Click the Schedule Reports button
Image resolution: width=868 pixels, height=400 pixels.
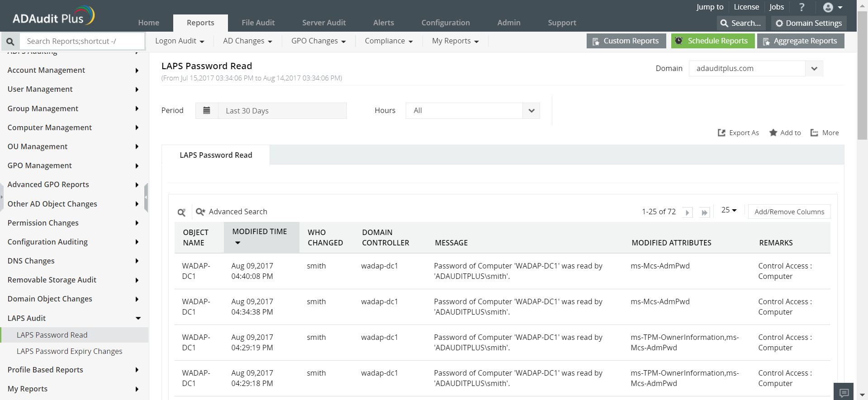point(712,41)
